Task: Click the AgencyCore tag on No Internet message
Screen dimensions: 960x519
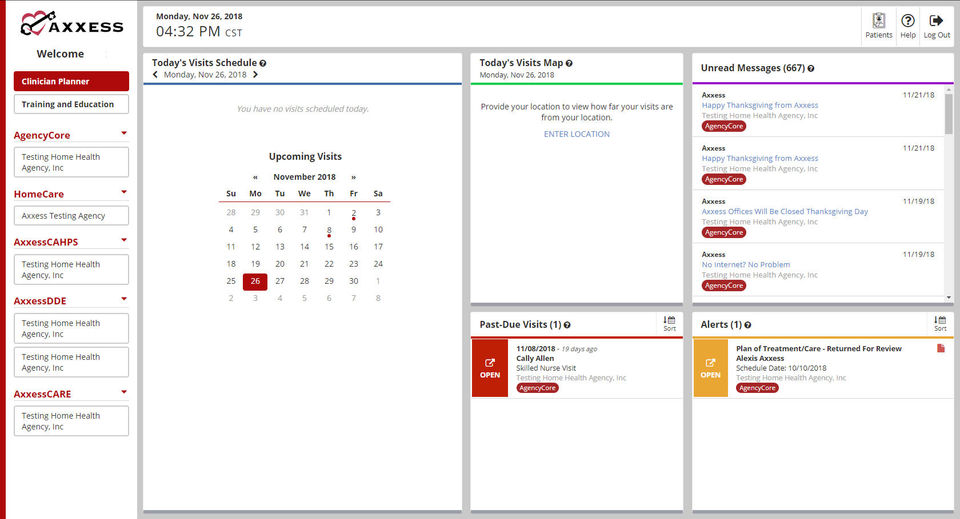Action: (724, 286)
